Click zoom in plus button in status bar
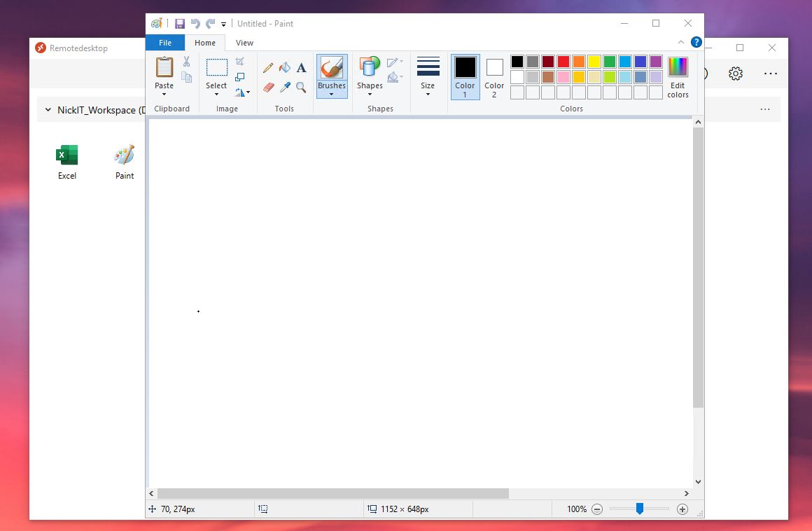 coord(682,509)
